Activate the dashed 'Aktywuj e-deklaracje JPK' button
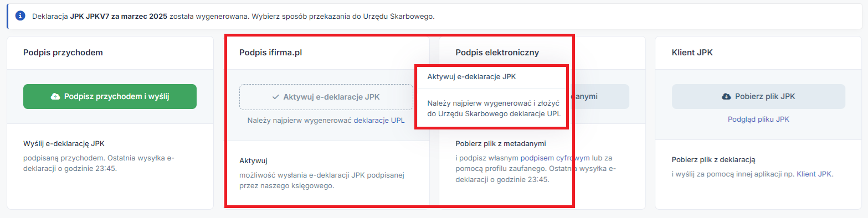The width and height of the screenshot is (868, 218). [326, 97]
